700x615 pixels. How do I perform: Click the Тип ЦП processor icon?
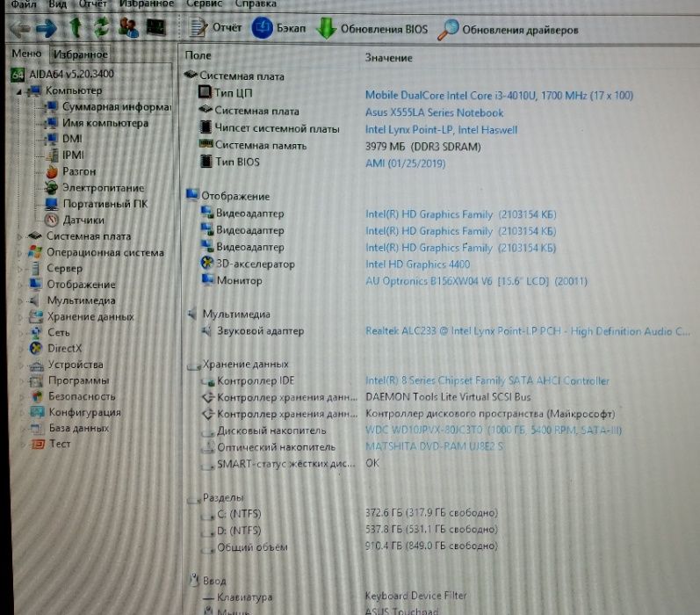click(205, 92)
